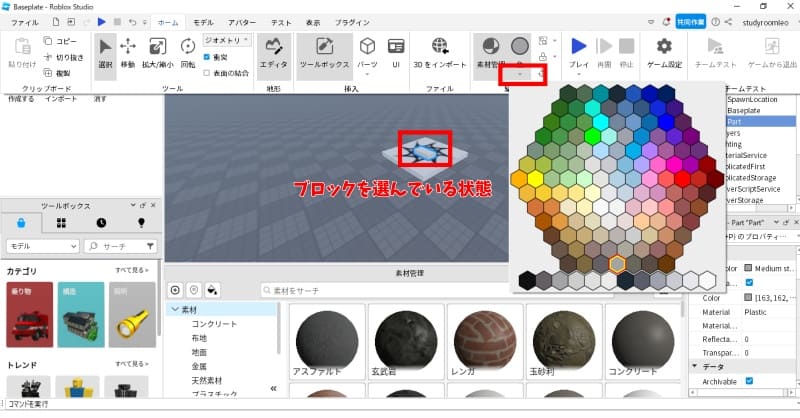800x418 pixels.
Task: Click the gray color circle in ribbon
Action: tap(520, 46)
